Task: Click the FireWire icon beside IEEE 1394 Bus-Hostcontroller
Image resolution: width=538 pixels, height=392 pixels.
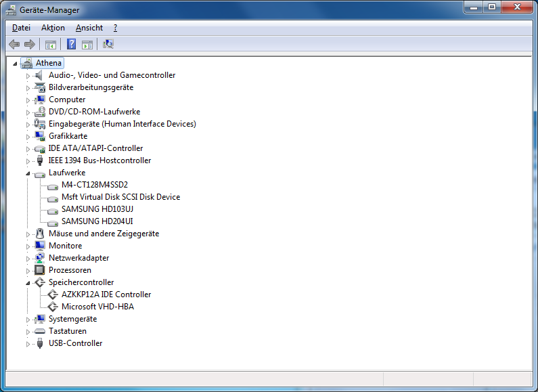Action: [40, 160]
